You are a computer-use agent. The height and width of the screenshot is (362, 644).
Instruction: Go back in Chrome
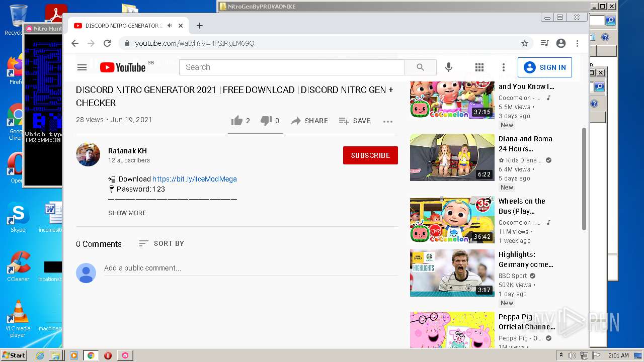tap(75, 43)
